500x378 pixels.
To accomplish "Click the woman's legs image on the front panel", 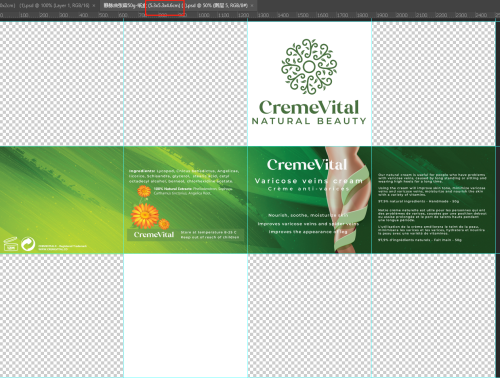I will [348, 199].
